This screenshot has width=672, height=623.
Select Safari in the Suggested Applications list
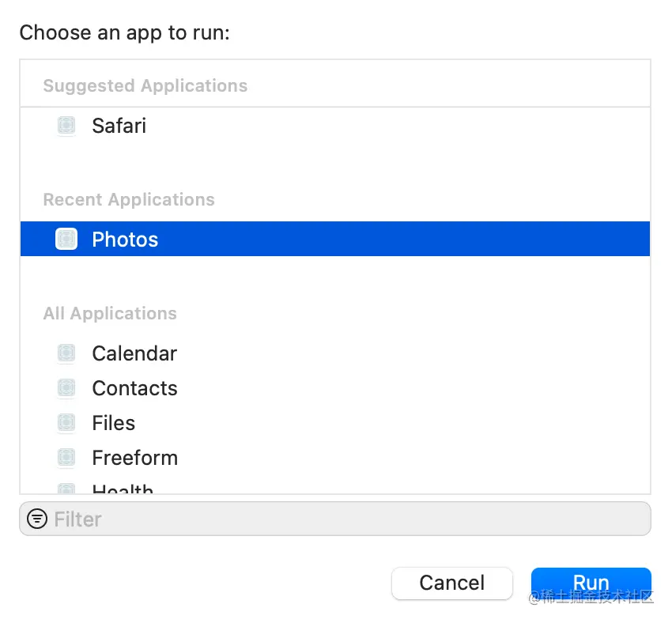(x=119, y=126)
